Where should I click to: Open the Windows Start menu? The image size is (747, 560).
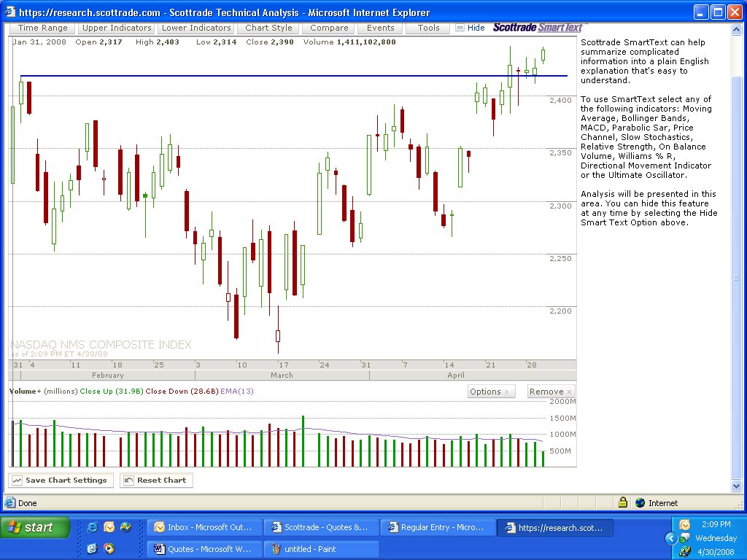[x=35, y=527]
